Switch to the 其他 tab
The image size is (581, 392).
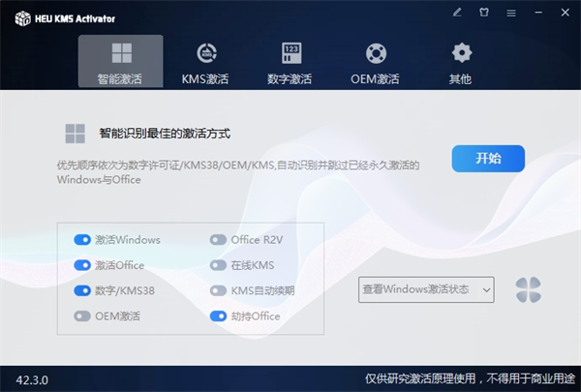pos(461,63)
